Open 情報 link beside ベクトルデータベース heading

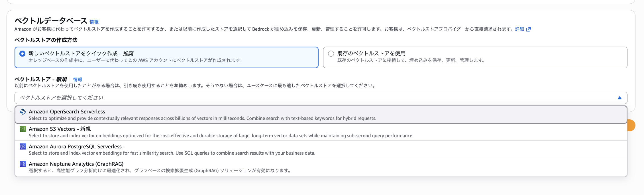coord(94,22)
